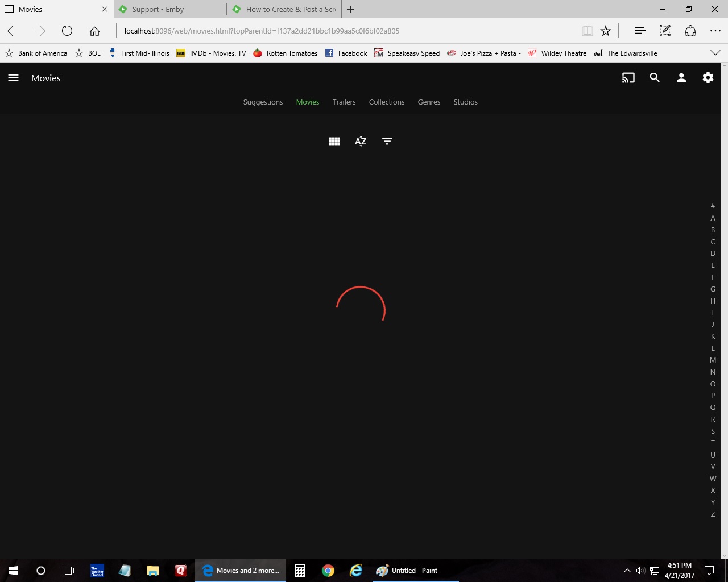The image size is (728, 582).
Task: Switch to the Support - Emby tab
Action: (170, 9)
